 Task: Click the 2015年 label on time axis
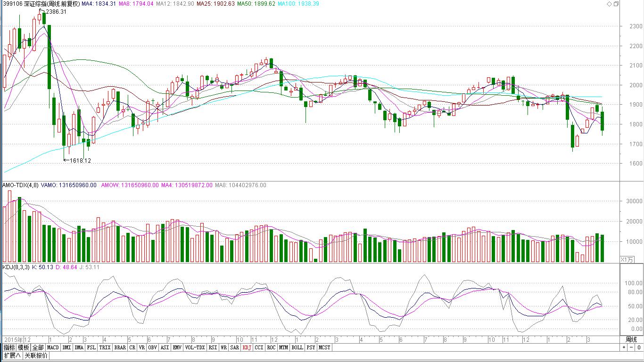pos(13,339)
